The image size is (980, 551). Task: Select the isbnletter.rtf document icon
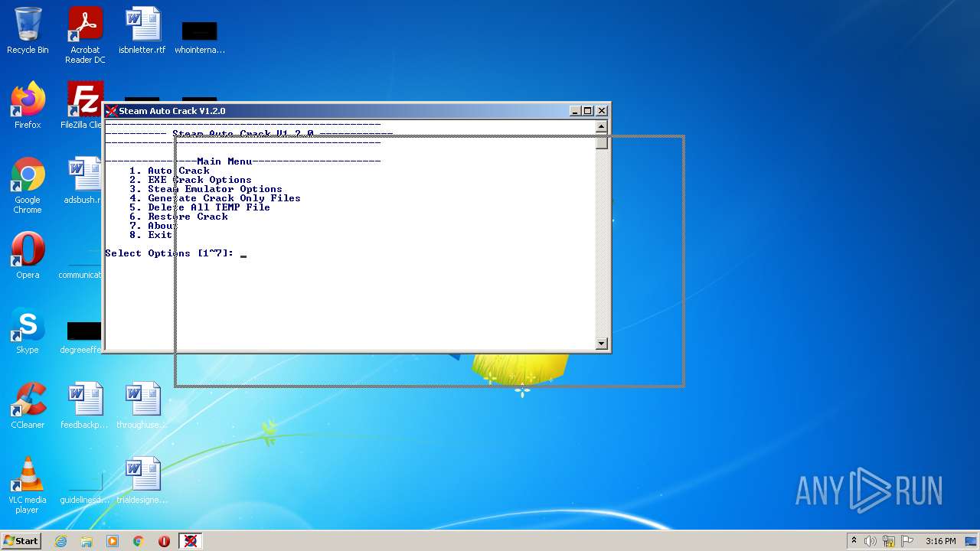pos(142,31)
